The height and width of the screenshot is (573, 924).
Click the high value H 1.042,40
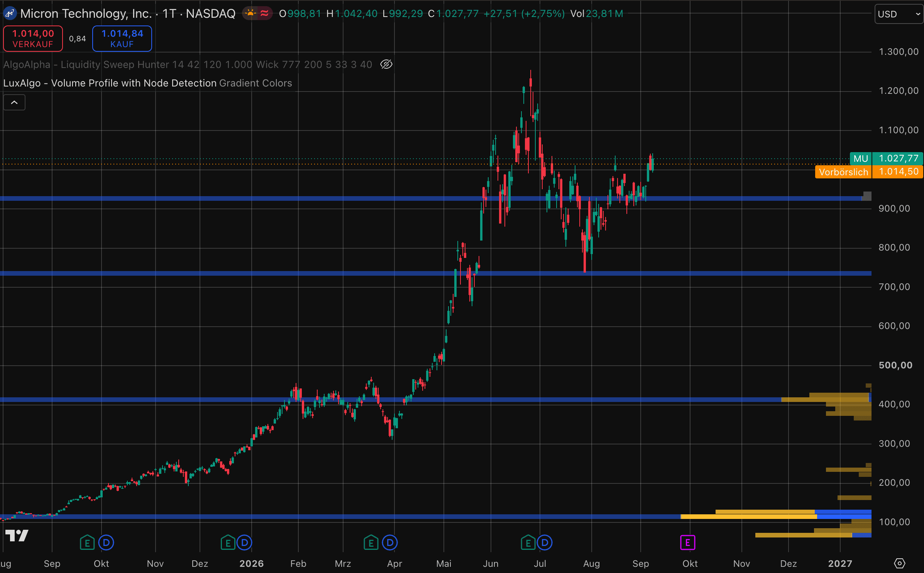pyautogui.click(x=352, y=14)
